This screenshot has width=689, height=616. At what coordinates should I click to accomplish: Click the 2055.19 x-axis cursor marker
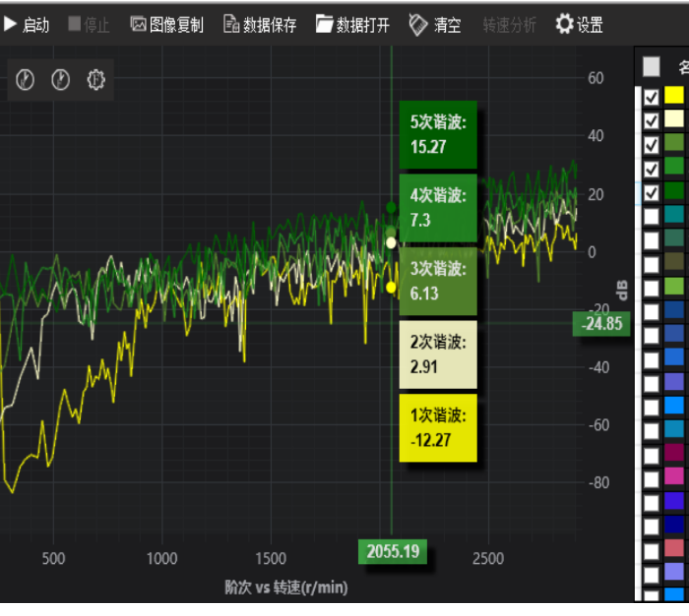(x=393, y=551)
